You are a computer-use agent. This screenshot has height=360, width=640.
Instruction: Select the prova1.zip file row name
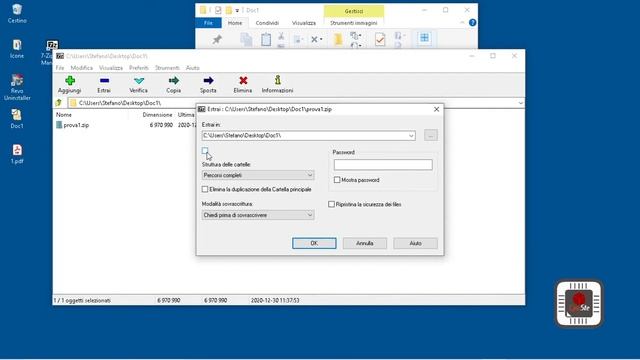click(x=76, y=125)
